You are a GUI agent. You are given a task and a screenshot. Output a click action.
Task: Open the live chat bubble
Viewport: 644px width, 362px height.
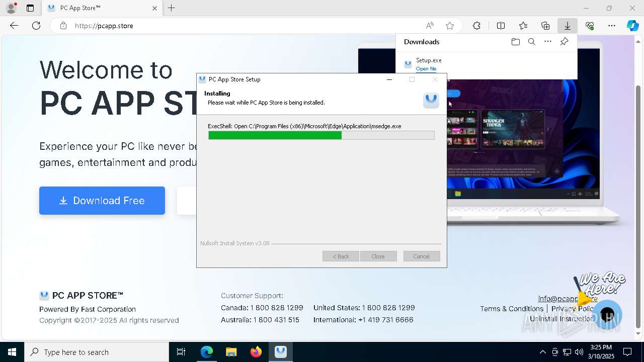coord(607,315)
